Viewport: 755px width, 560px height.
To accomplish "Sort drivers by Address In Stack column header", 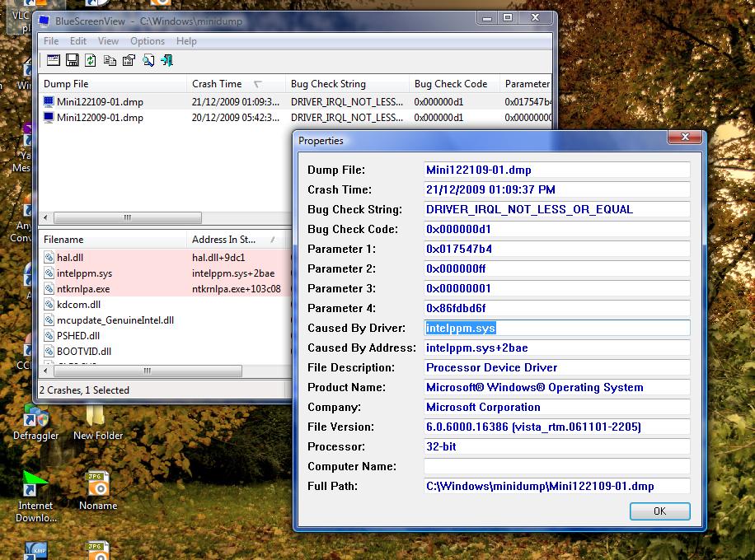I will click(236, 240).
